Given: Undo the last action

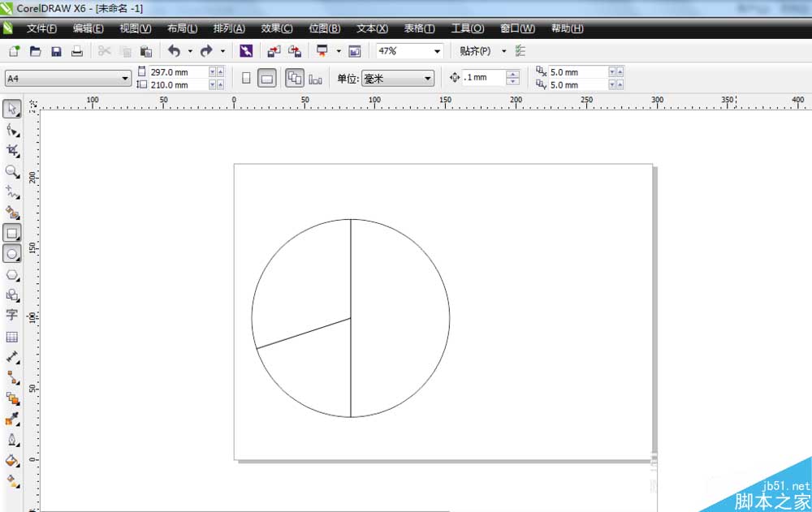Looking at the screenshot, I should point(175,51).
